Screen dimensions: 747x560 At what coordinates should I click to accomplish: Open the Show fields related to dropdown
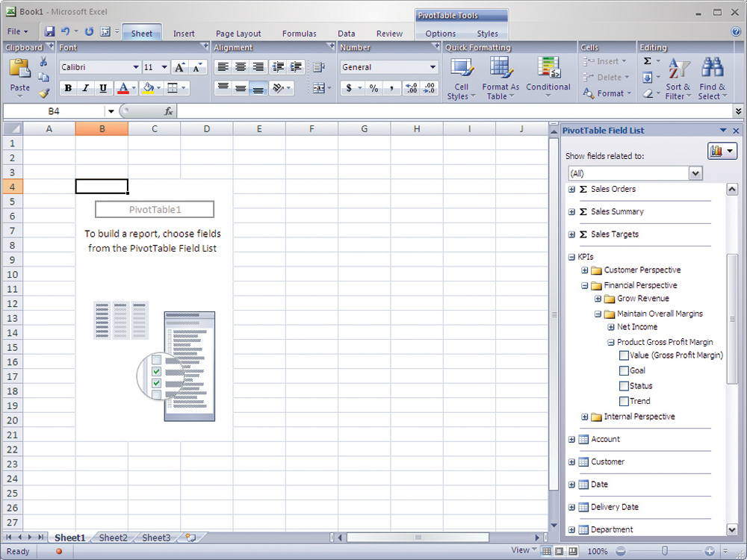point(695,173)
